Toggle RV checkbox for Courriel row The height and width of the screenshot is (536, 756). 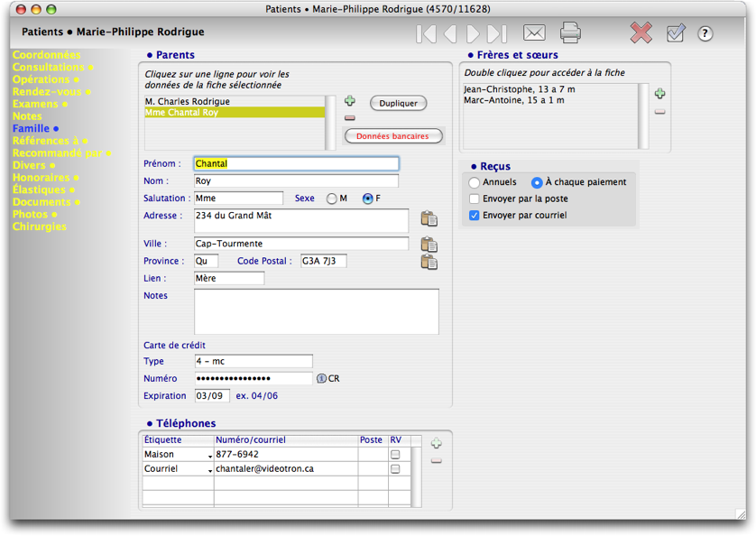395,469
